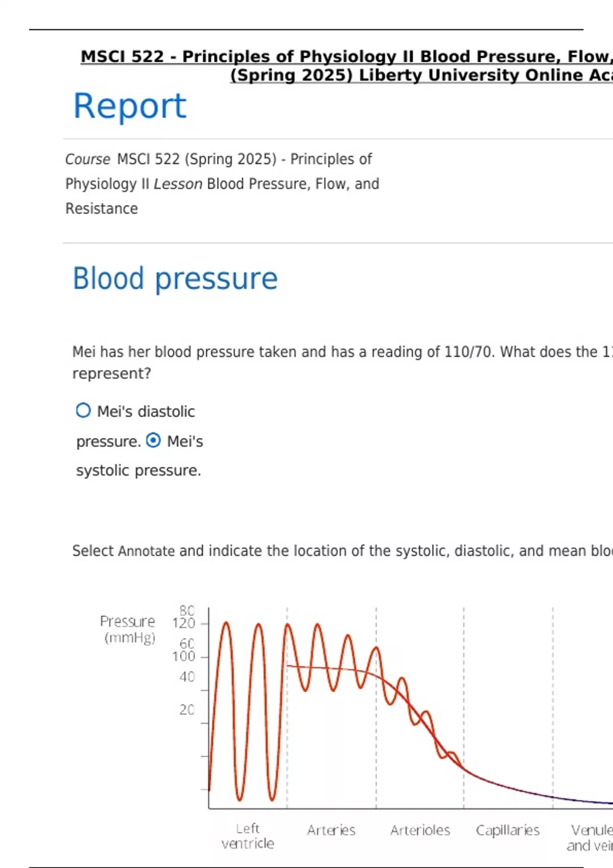Click the word "Annotate" in the instructions

click(147, 551)
